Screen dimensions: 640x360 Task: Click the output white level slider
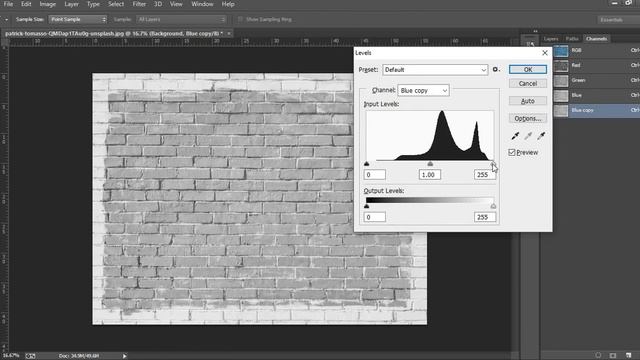[493, 206]
